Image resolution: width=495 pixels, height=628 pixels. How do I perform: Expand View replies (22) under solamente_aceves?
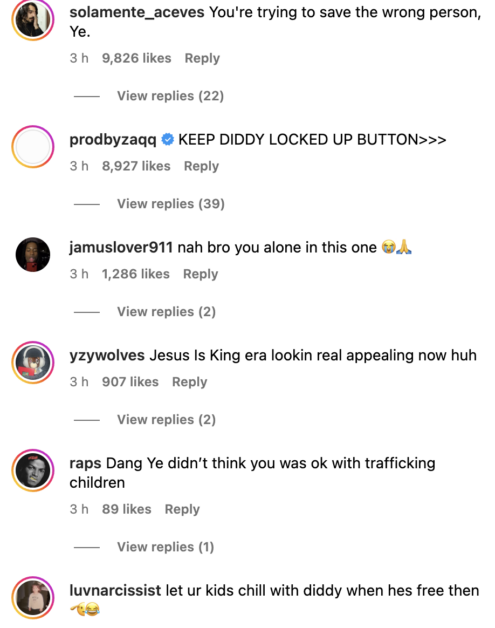click(x=170, y=96)
